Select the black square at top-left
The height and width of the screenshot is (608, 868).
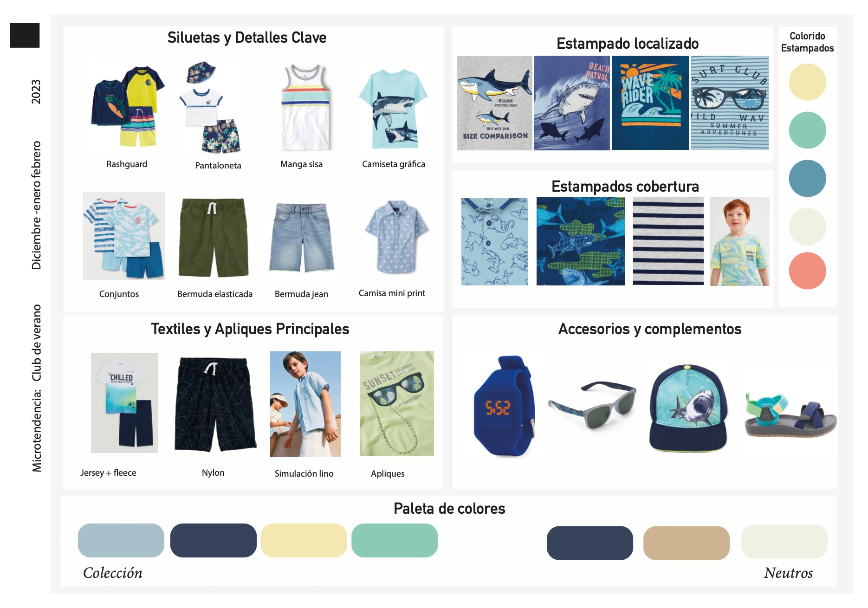coord(25,35)
